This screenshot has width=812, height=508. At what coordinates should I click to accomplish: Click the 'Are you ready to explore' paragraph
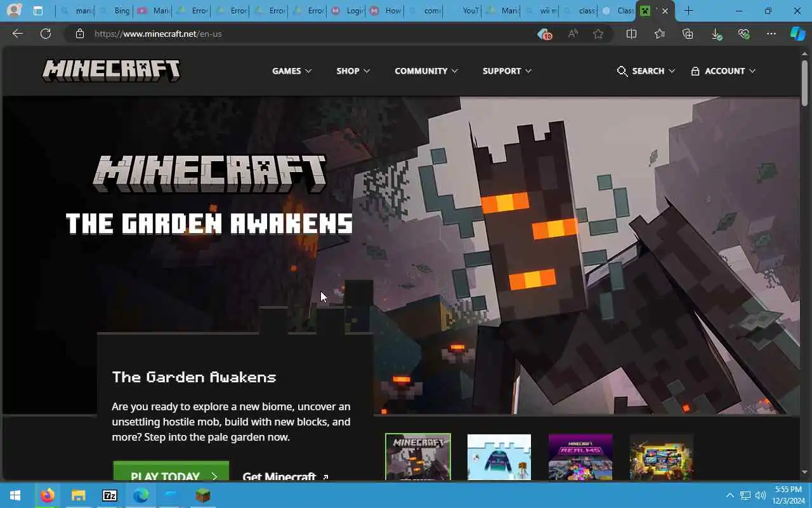click(231, 422)
